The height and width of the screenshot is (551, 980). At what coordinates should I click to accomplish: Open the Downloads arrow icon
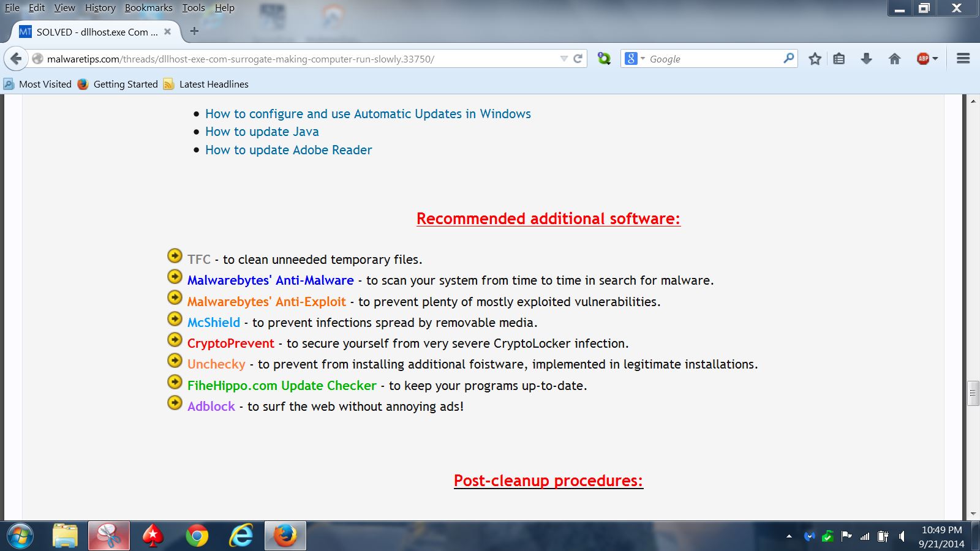866,59
